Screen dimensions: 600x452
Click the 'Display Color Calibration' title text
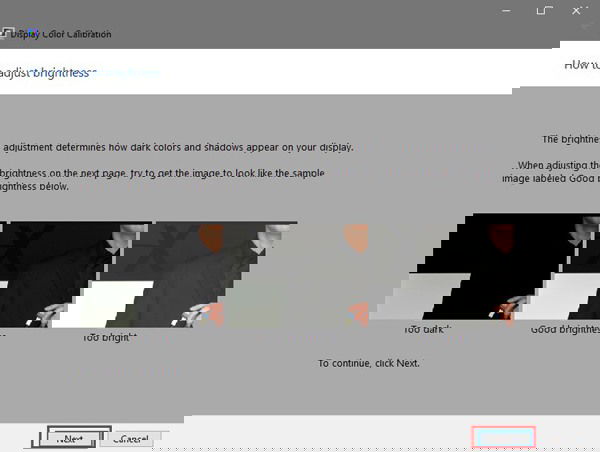pos(61,34)
